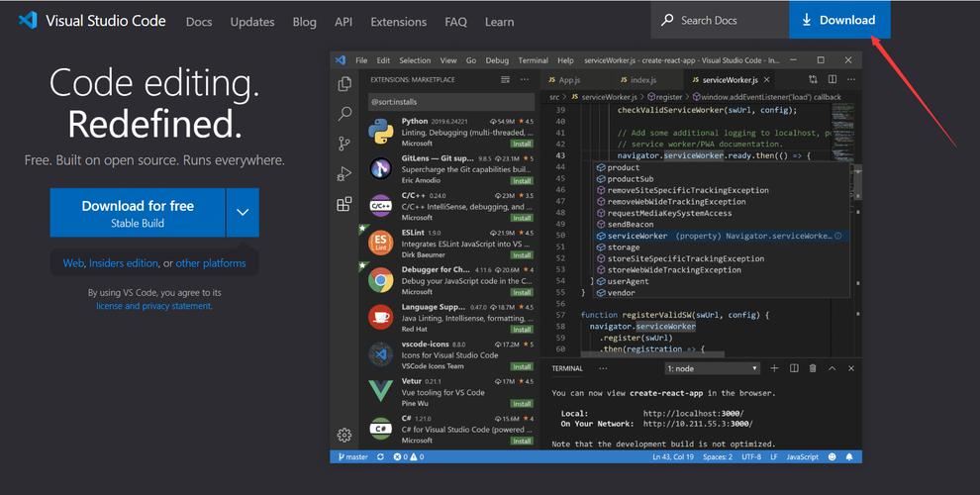
Task: Click UTF-8 encoding in status bar
Action: (x=751, y=456)
